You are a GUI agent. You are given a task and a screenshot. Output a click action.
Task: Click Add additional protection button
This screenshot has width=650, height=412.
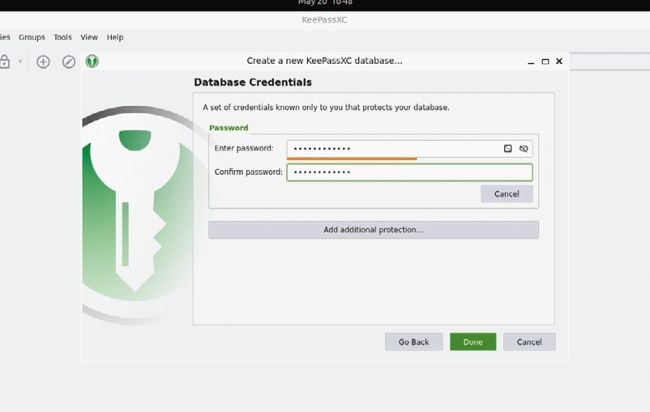coord(373,230)
